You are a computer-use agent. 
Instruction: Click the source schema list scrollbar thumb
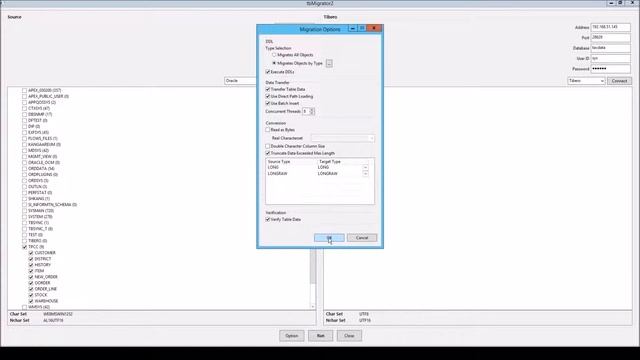point(313,267)
